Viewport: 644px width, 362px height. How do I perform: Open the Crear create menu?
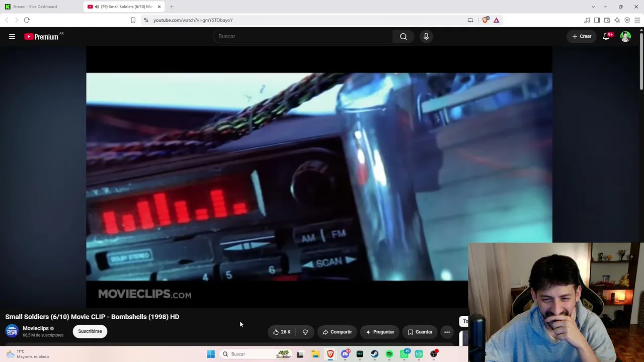[582, 36]
